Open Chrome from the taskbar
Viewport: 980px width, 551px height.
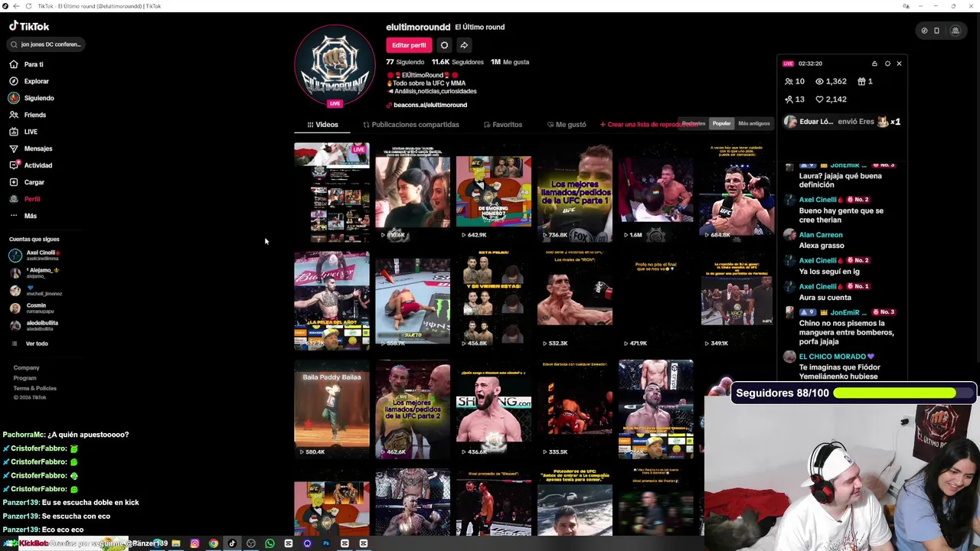click(214, 543)
